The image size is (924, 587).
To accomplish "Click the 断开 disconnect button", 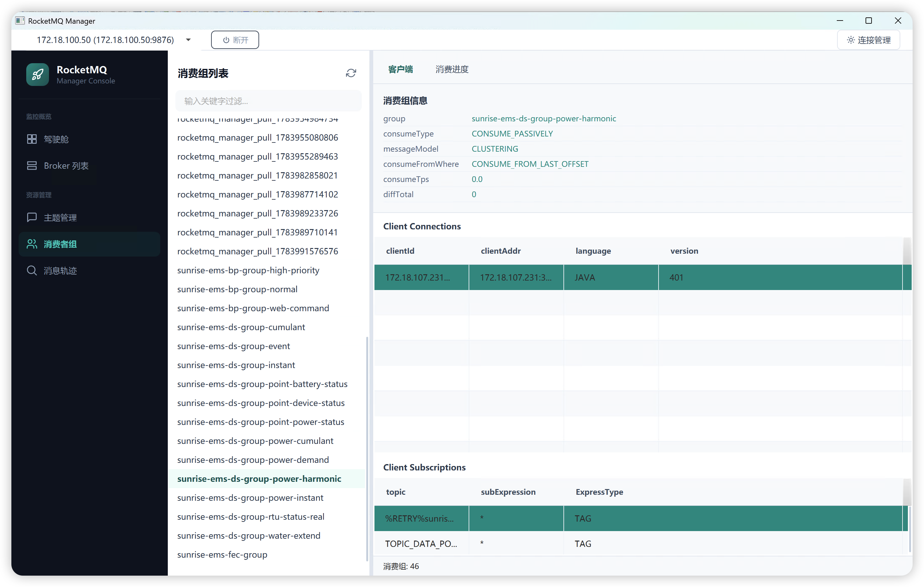I will click(x=235, y=40).
